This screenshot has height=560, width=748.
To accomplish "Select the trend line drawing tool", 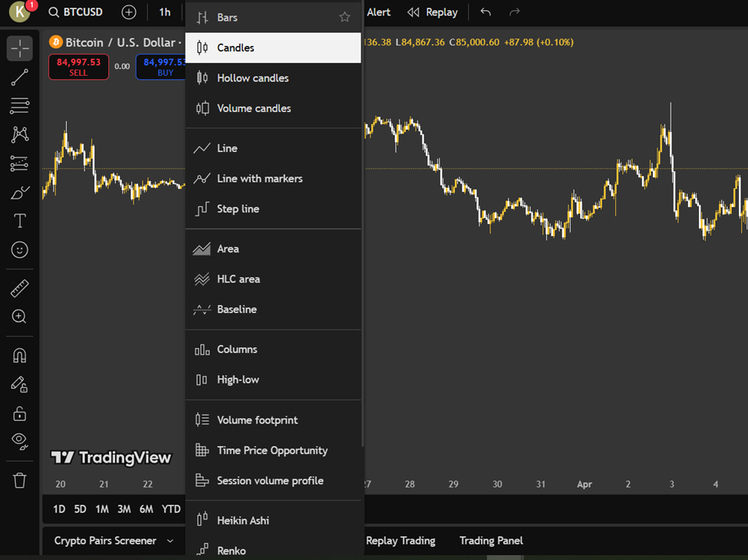I will point(19,77).
